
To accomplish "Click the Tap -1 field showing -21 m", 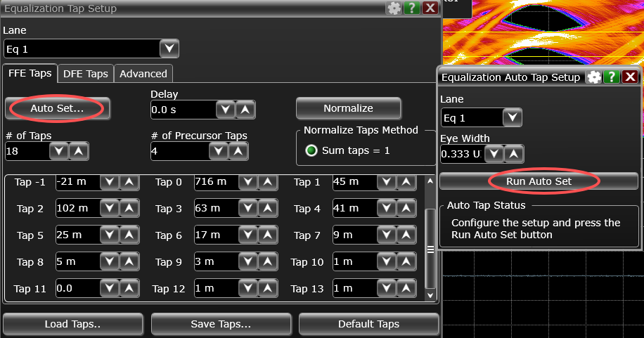I will coord(78,182).
